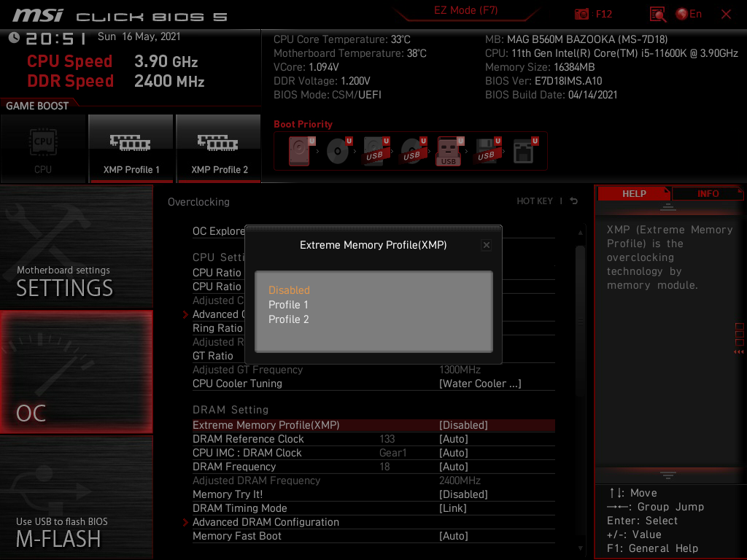Enable XMP Profile 1 button
Screen dimensions: 747x560
coord(131,149)
